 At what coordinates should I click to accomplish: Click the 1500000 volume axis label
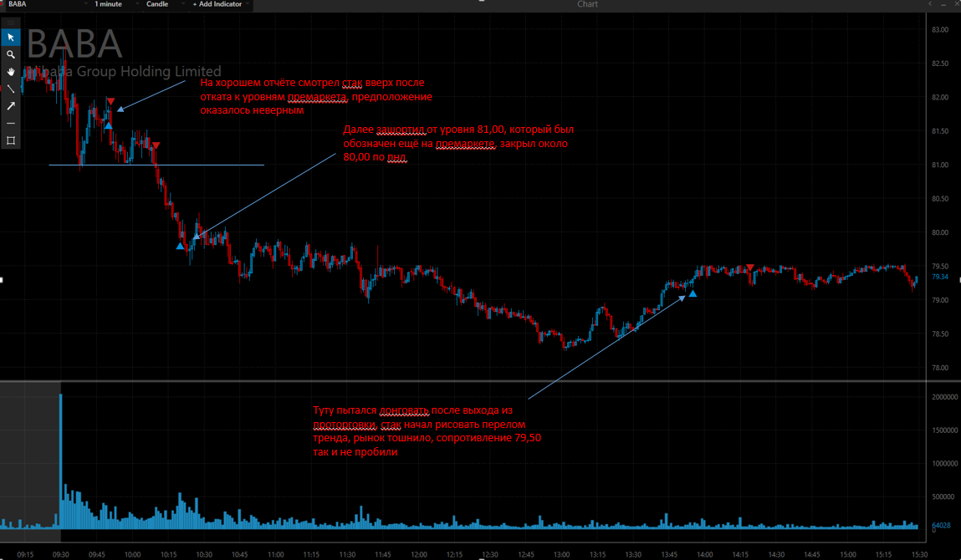click(x=945, y=430)
